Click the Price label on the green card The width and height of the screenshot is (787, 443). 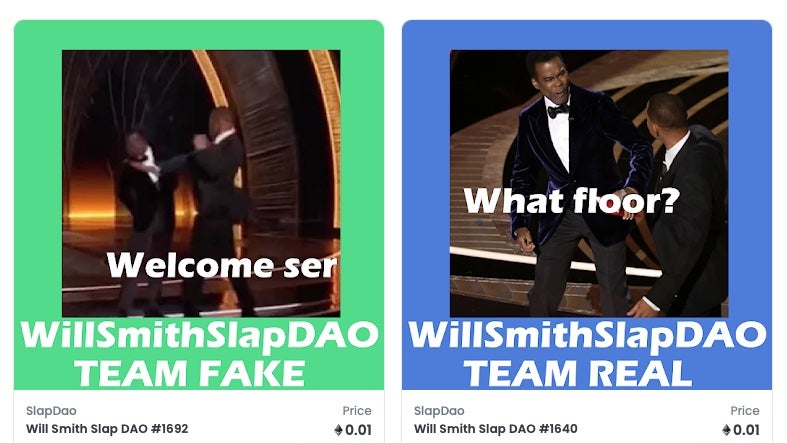pyautogui.click(x=357, y=411)
